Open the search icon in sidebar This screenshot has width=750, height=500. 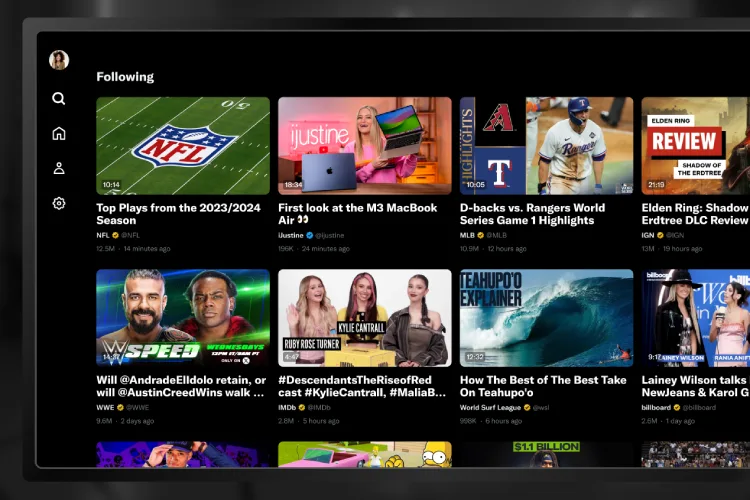coord(59,98)
